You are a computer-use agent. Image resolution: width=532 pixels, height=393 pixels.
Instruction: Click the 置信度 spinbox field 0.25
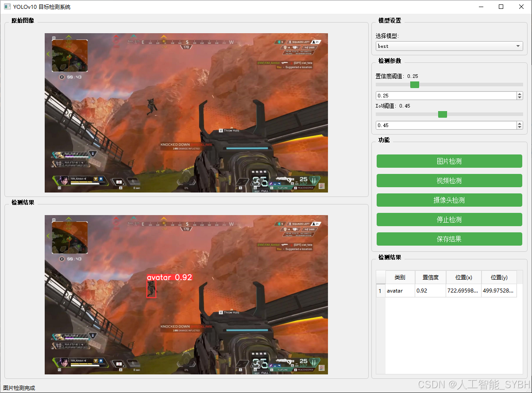pos(446,96)
